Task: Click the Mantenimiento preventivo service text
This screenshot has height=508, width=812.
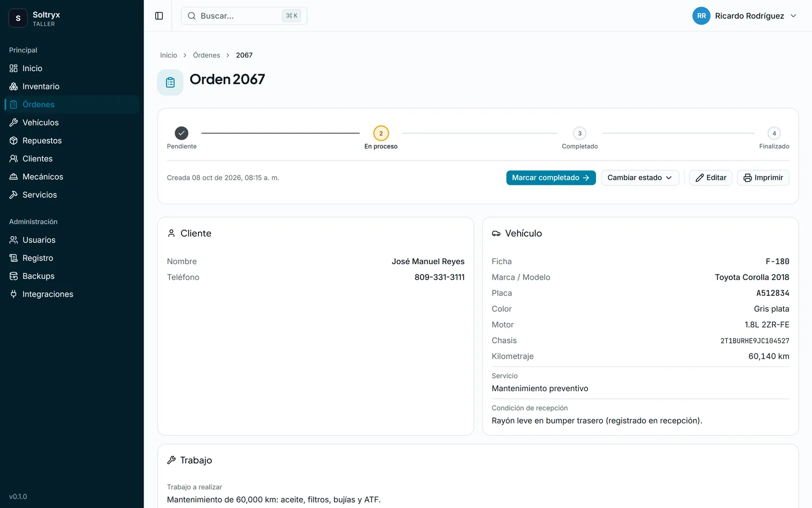Action: point(540,388)
